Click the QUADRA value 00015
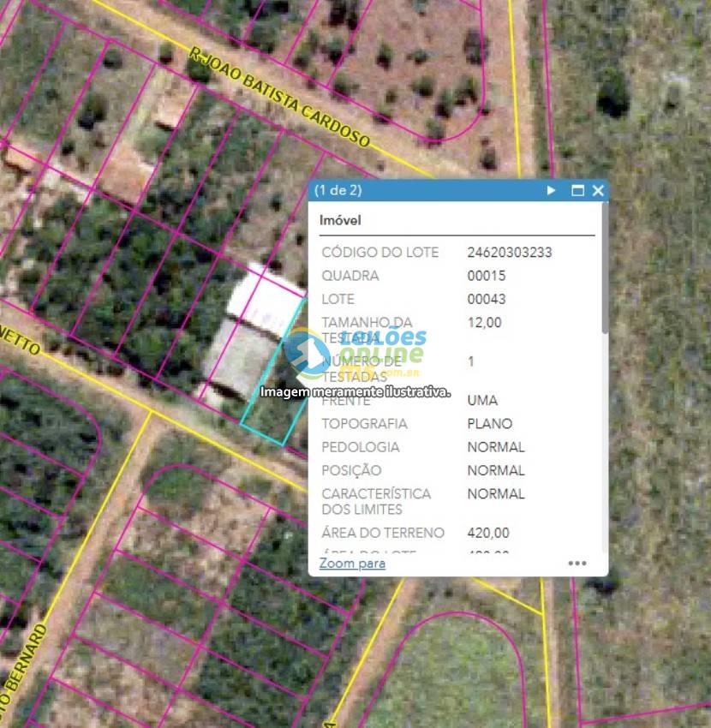711x728 pixels. (x=487, y=276)
